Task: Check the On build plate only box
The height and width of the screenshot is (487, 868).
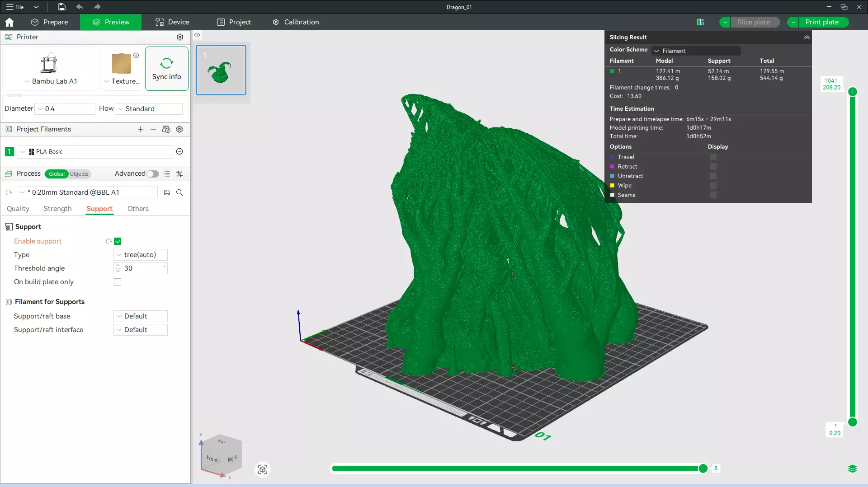Action: [x=118, y=282]
